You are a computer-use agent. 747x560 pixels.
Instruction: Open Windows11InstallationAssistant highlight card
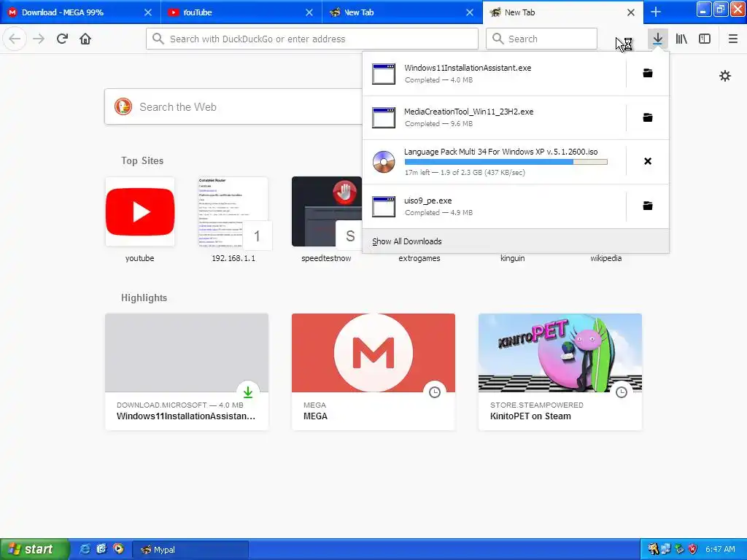coord(187,371)
